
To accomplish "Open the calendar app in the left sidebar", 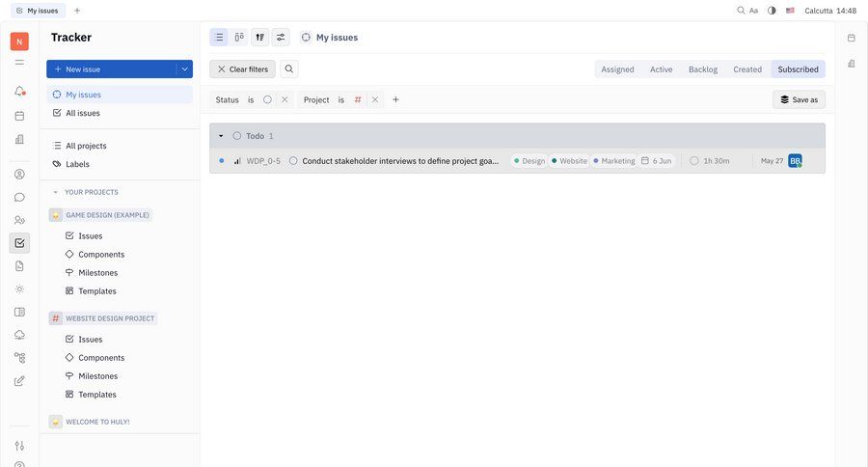I will (19, 116).
